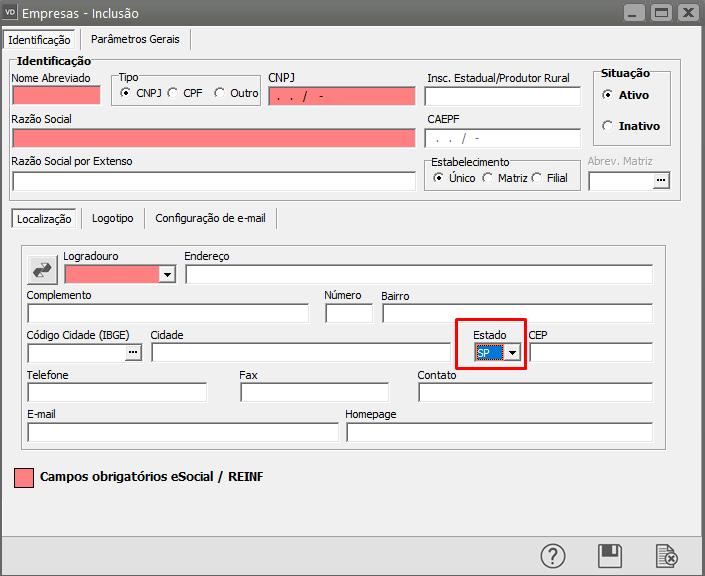Click into the CEP field
The width and height of the screenshot is (705, 576).
[590, 352]
